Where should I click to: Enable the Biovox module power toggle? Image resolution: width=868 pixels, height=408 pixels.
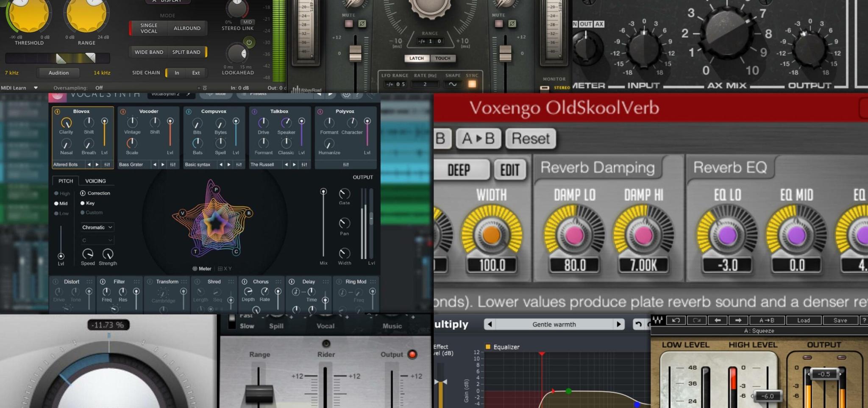coord(56,111)
